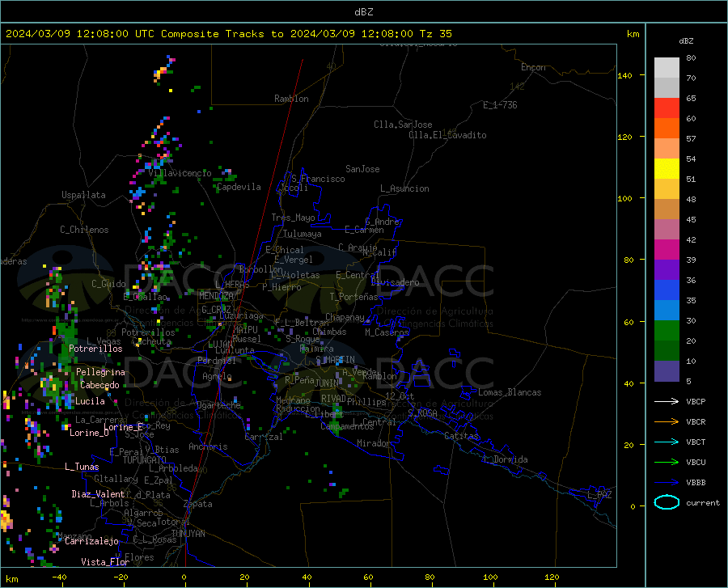The image size is (728, 588).
Task: Click the Ugarteche map label
Action: point(218,405)
